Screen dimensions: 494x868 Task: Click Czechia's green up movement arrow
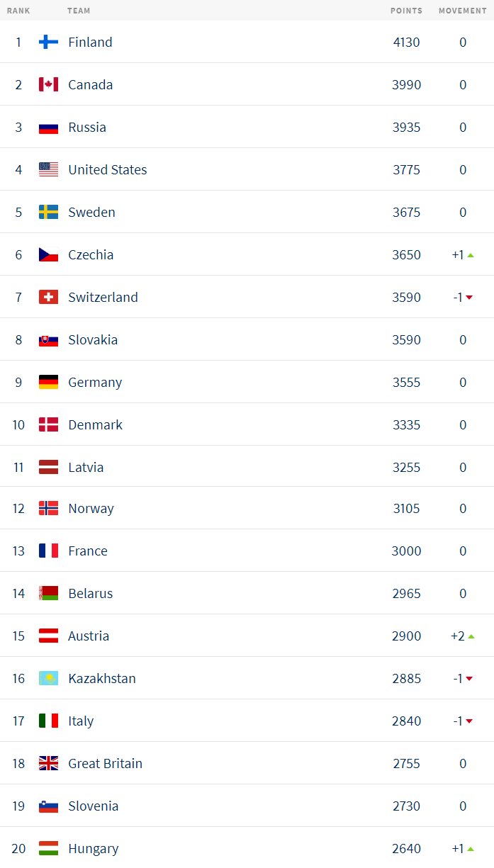471,254
